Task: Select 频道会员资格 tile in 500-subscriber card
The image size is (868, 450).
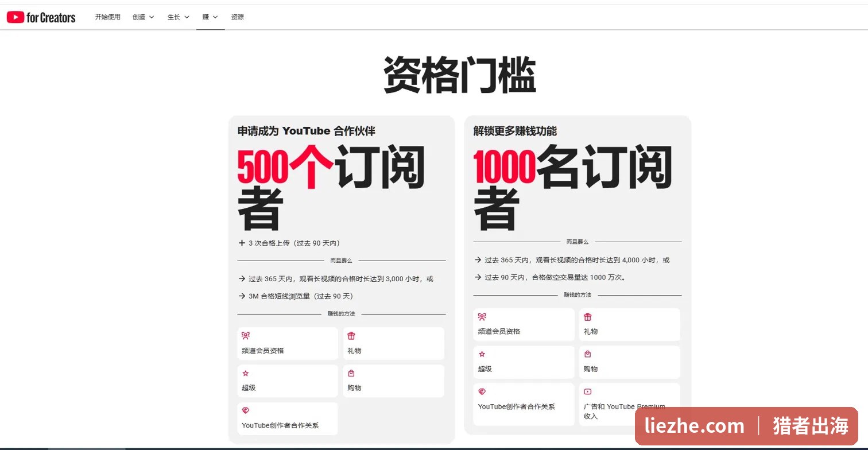Action: point(288,343)
